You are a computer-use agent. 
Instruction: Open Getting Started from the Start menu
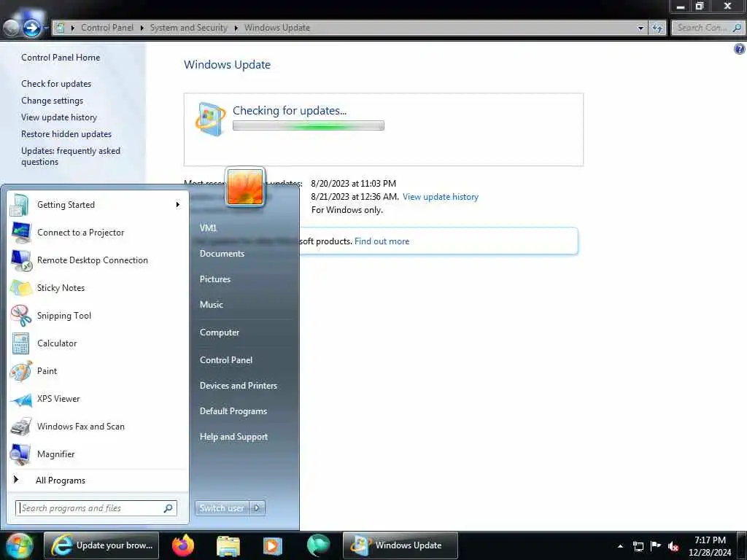pyautogui.click(x=98, y=205)
